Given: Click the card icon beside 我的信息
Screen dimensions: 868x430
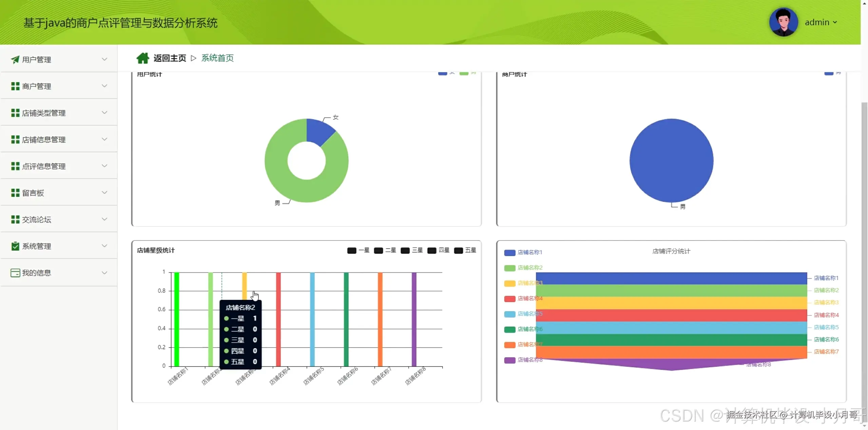Looking at the screenshot, I should pos(15,273).
